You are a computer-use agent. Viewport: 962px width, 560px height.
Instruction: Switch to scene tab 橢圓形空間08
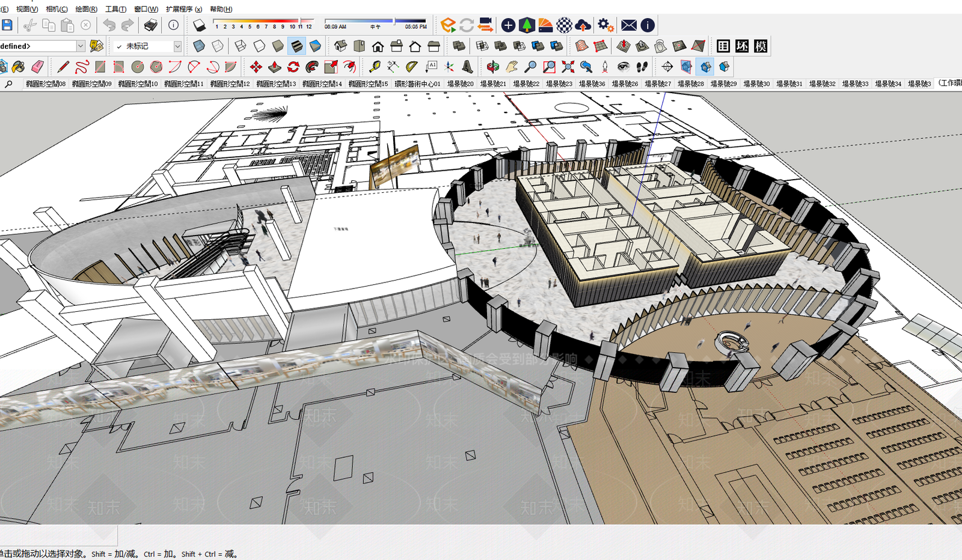coord(46,84)
